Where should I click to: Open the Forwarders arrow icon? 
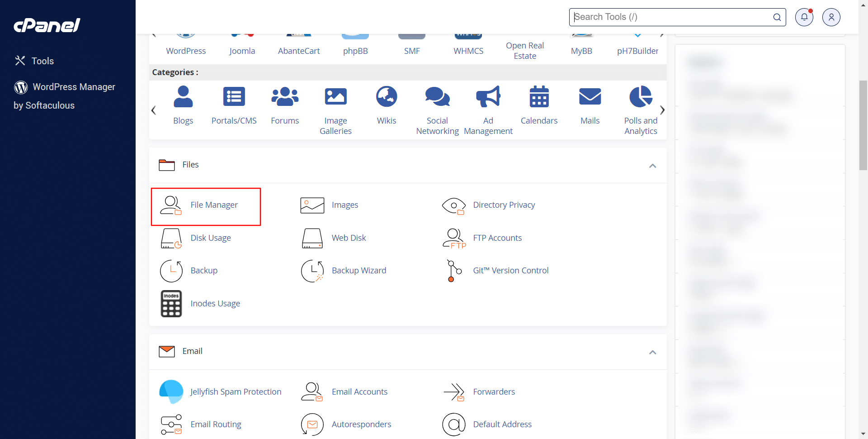click(454, 392)
